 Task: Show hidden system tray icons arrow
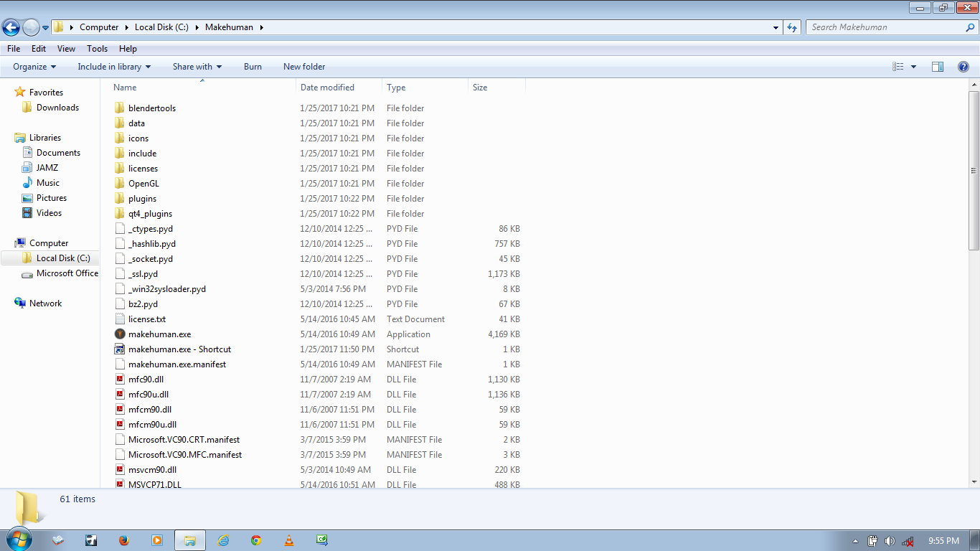point(855,541)
